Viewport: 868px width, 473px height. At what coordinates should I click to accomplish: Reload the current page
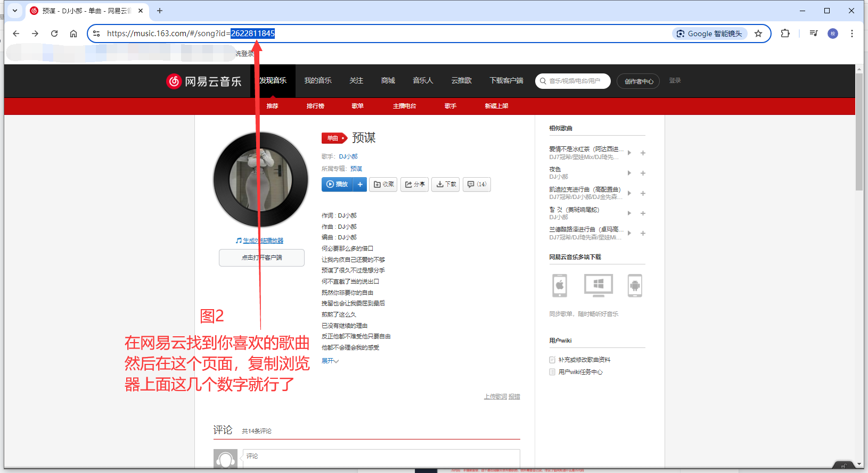(x=54, y=34)
